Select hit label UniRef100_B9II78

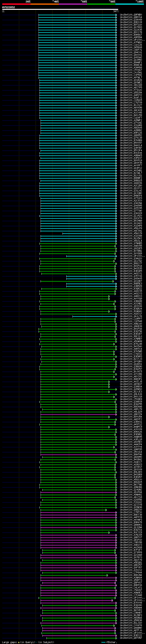click(x=131, y=32)
